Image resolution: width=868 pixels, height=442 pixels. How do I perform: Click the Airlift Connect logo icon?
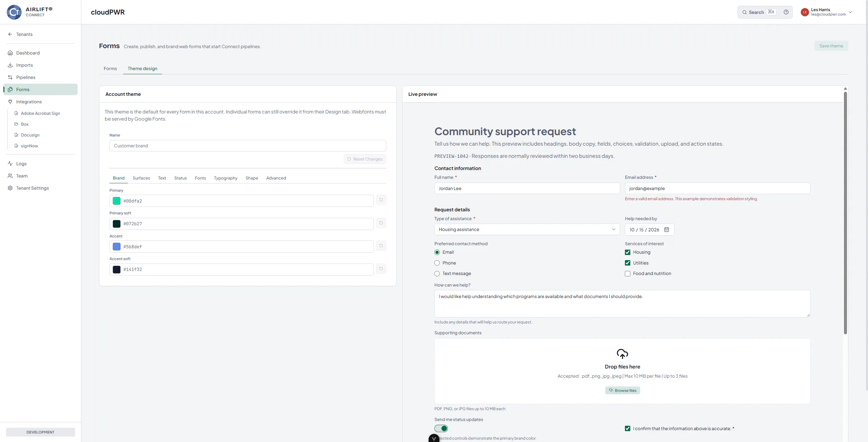(14, 12)
